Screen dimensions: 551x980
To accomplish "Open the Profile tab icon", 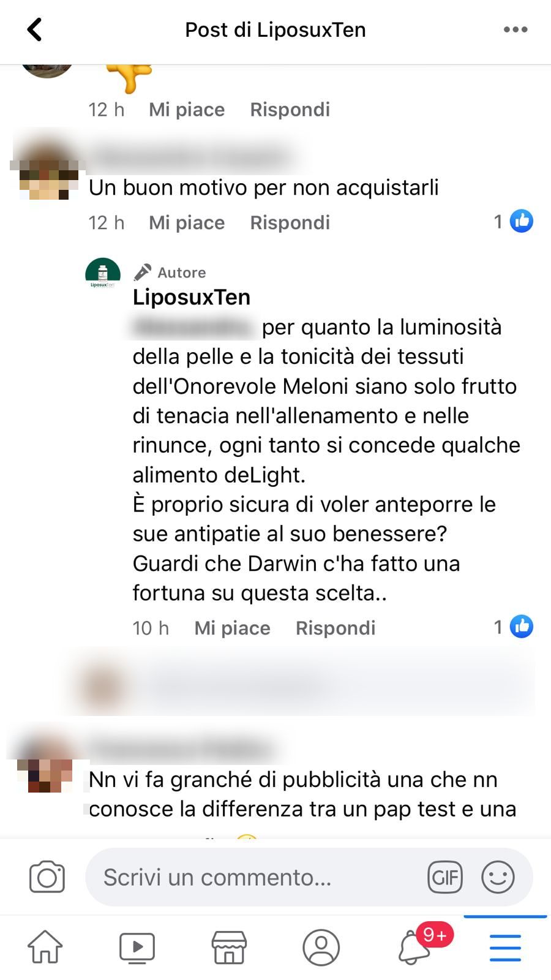I will (321, 947).
